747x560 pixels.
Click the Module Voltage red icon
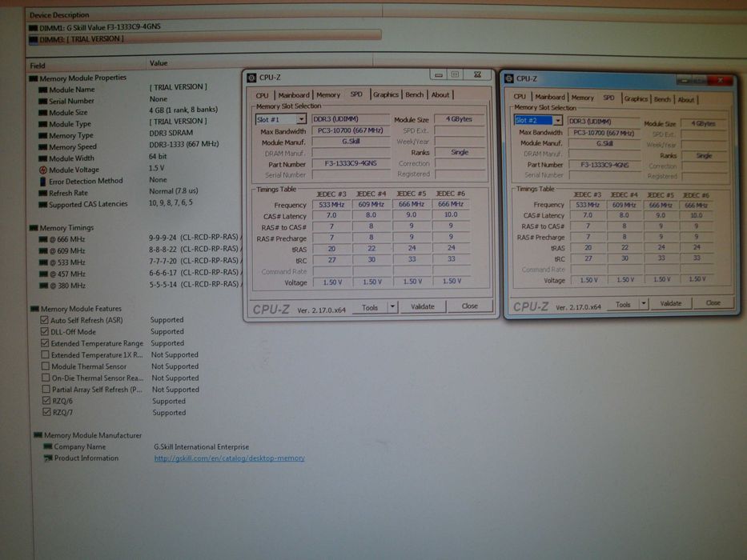43,170
